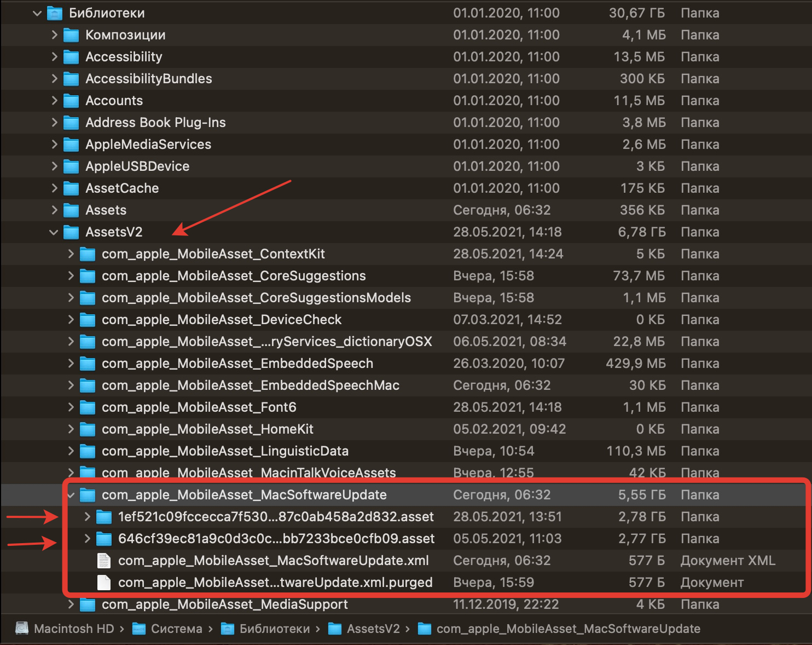Expand the Accounts folder arrow
This screenshot has height=645, width=812.
(54, 101)
